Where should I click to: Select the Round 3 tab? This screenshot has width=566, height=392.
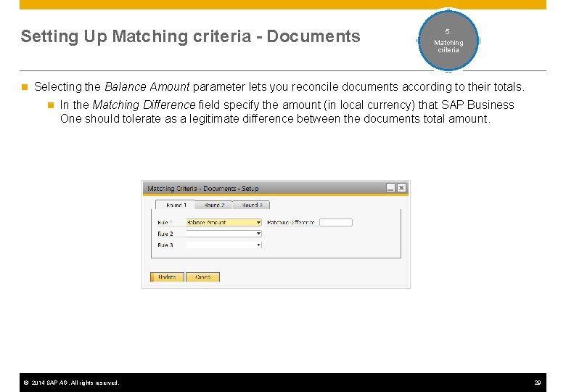(251, 205)
